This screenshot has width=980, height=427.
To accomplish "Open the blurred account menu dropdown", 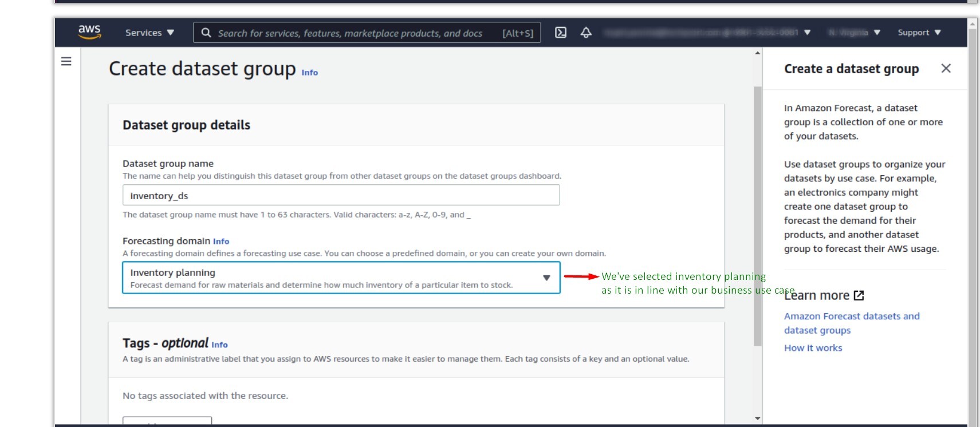I will (x=707, y=33).
